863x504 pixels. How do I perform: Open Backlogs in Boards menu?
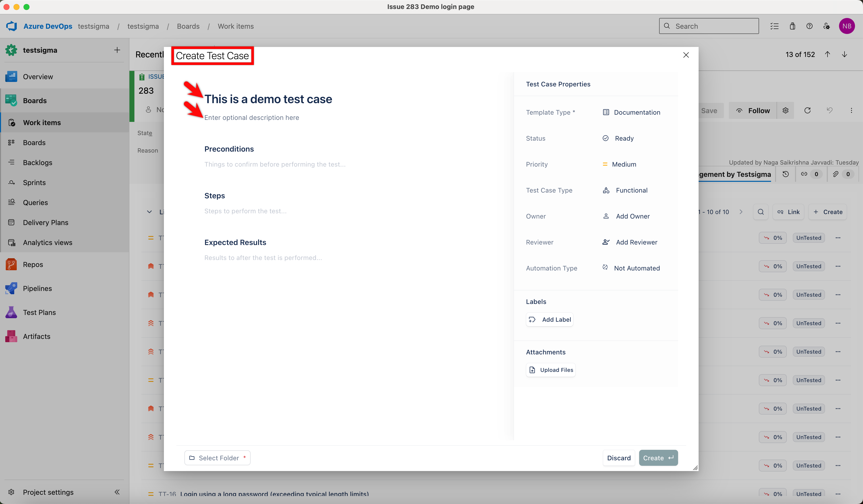[37, 162]
